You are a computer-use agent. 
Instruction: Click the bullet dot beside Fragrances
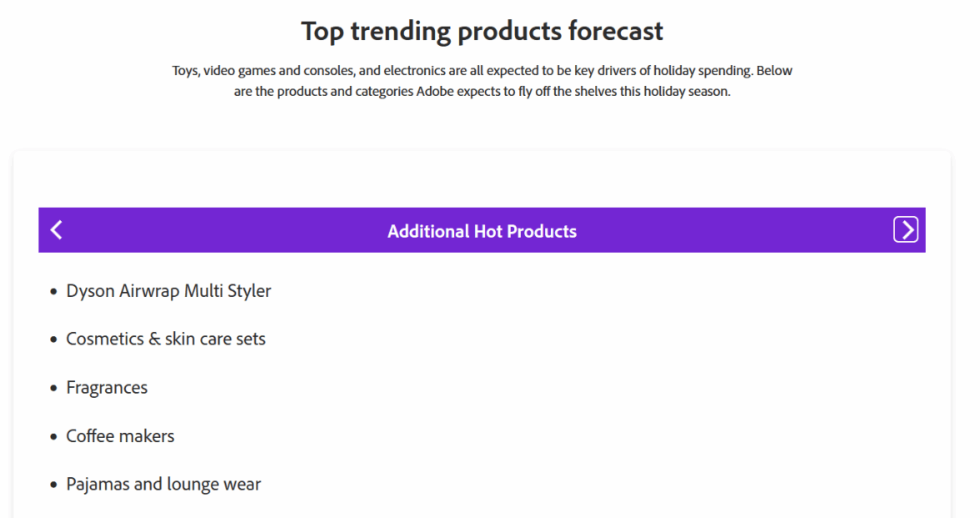(x=54, y=389)
